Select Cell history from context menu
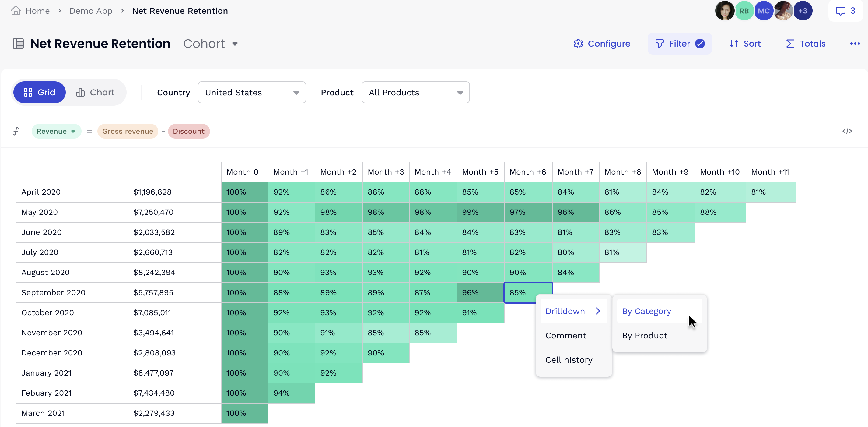868x427 pixels. pyautogui.click(x=569, y=360)
